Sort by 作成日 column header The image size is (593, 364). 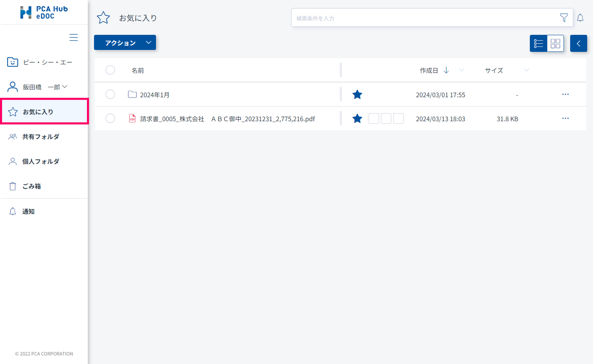click(x=429, y=71)
